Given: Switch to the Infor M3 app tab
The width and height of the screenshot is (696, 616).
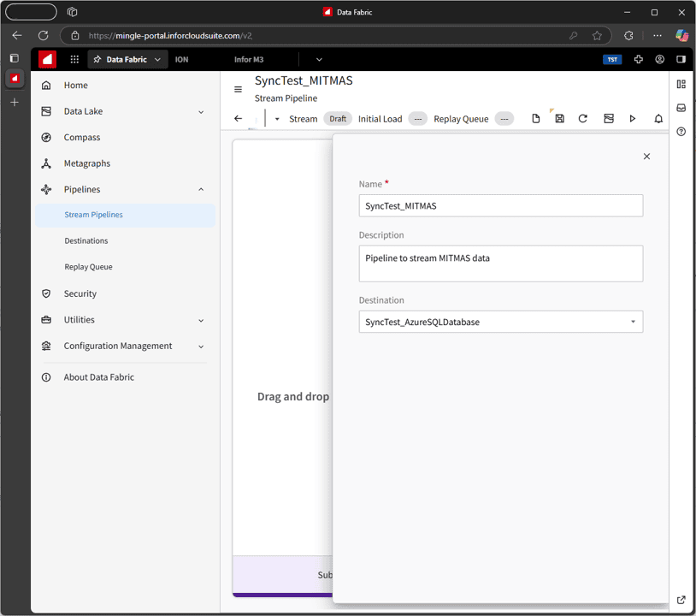Looking at the screenshot, I should coord(249,59).
